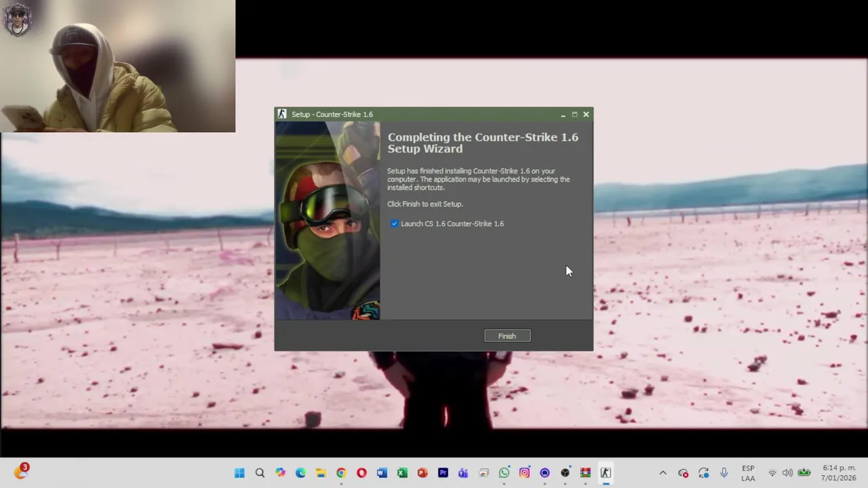Open PowerPoint from the taskbar

click(x=422, y=473)
